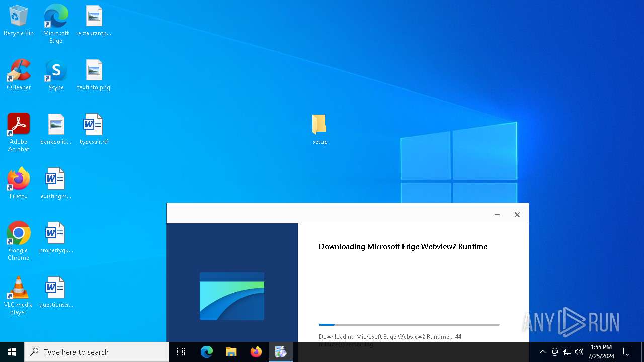
Task: Select the Google Chrome desktop shortcut
Action: pyautogui.click(x=19, y=241)
